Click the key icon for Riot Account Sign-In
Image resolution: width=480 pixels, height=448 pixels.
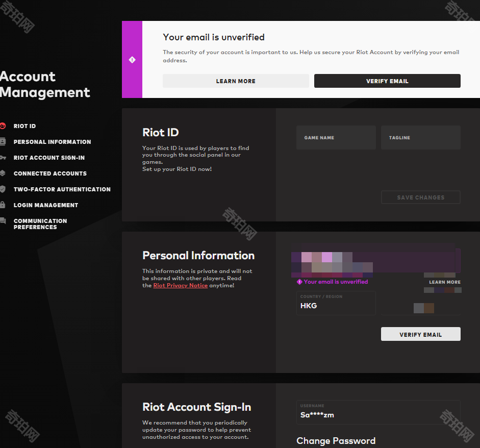tap(3, 158)
